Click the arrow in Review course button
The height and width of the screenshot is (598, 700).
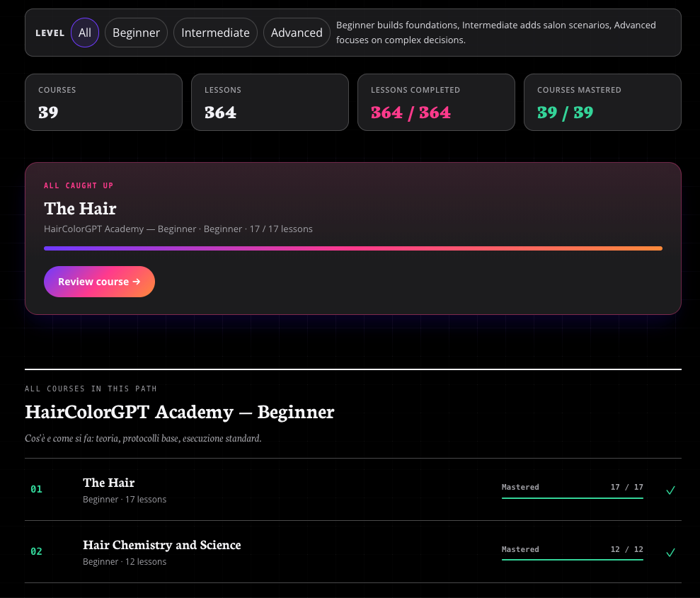(x=137, y=282)
